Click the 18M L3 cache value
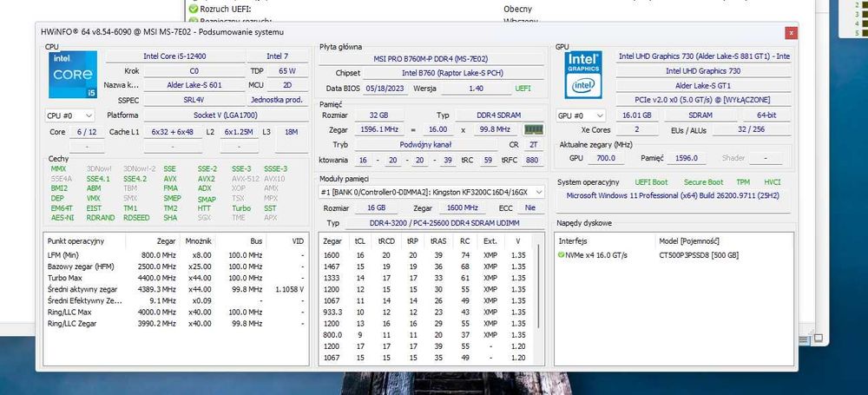Viewport: 868px width, 395px height. (292, 132)
